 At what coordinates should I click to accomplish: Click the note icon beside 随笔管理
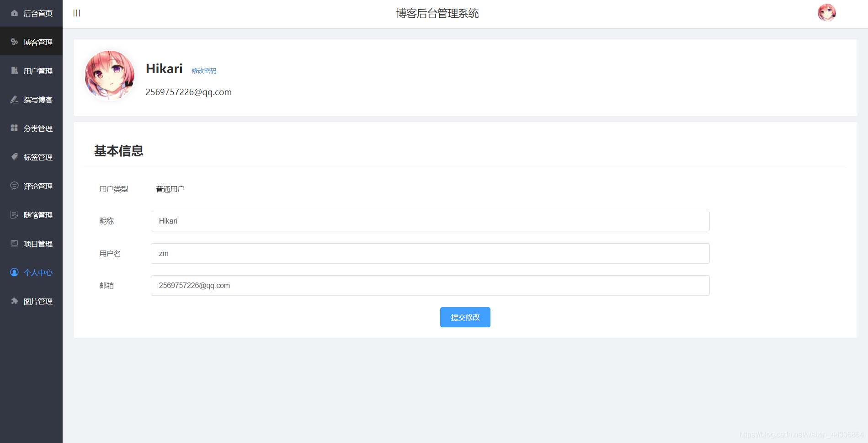[x=14, y=214]
